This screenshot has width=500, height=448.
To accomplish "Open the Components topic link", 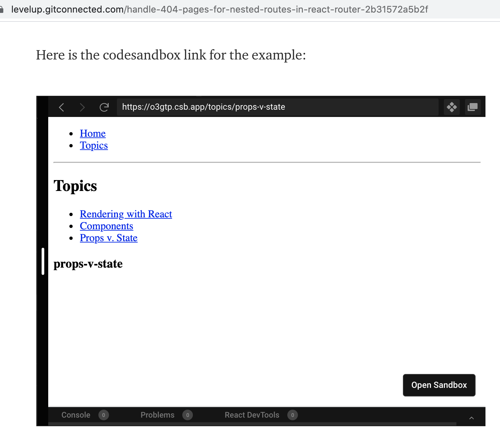I will pyautogui.click(x=106, y=226).
